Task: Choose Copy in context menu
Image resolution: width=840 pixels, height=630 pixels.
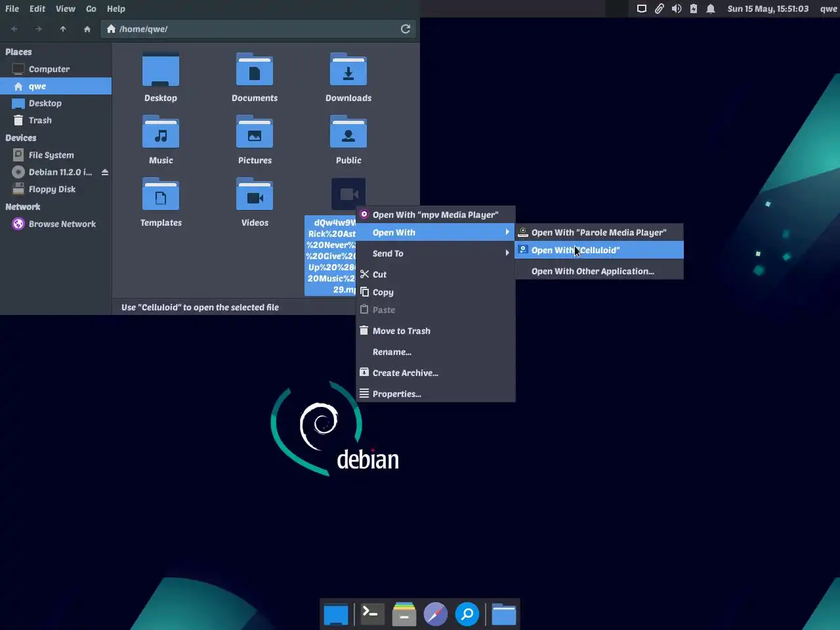Action: point(436,292)
